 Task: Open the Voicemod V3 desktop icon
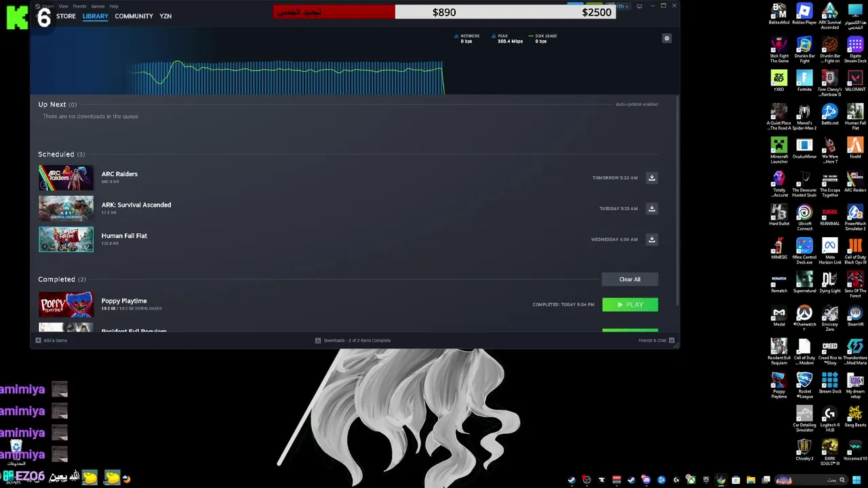(855, 450)
